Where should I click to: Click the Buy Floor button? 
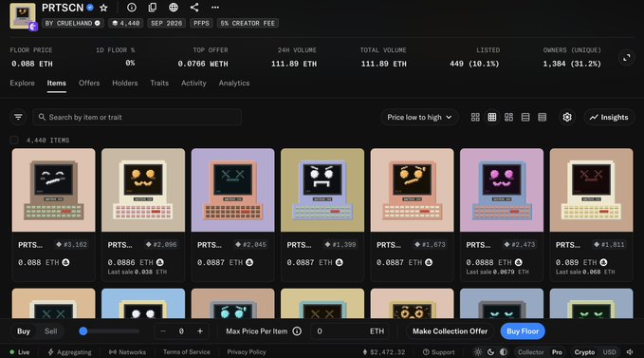pyautogui.click(x=523, y=331)
